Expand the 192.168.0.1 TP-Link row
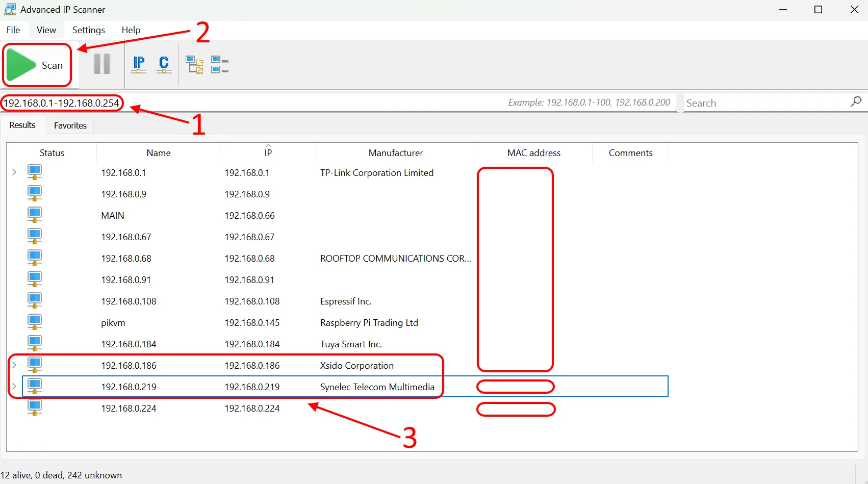 (x=14, y=172)
